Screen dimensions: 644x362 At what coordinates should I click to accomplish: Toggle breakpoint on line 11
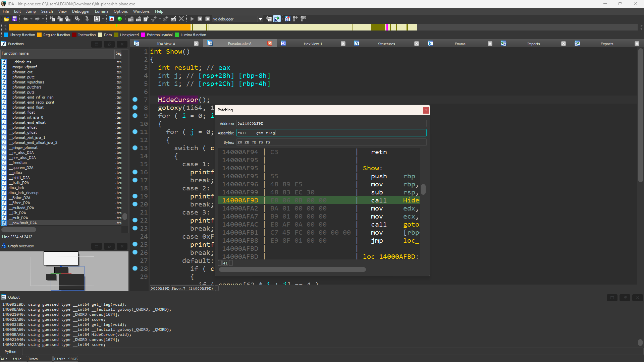pyautogui.click(x=135, y=132)
